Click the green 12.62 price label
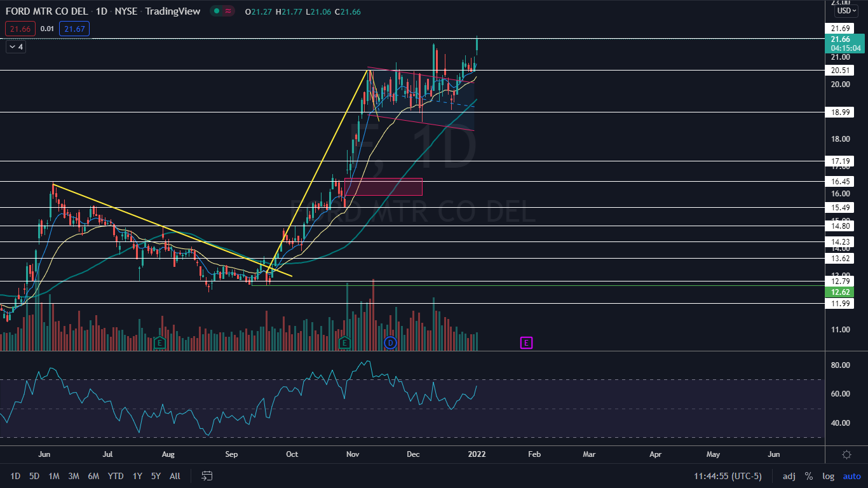 click(841, 292)
